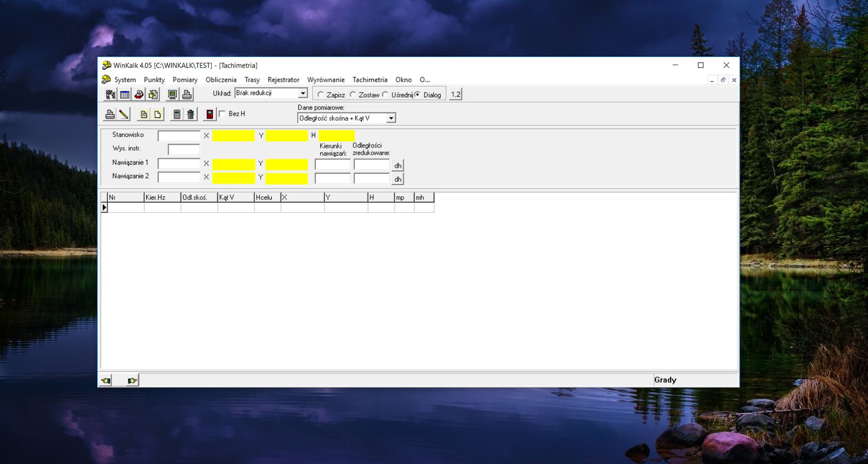Click the computer monitor icon
The image size is (868, 464).
pos(173,94)
